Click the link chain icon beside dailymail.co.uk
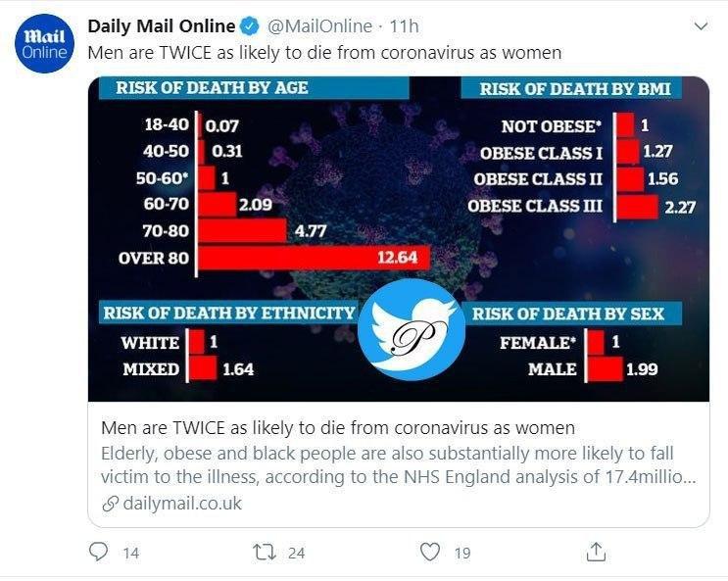Viewport: 728px width, 581px height. click(110, 504)
